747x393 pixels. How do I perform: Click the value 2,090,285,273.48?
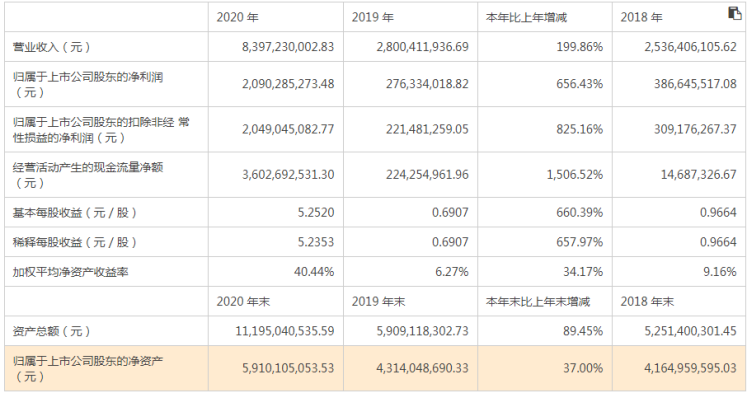point(288,84)
